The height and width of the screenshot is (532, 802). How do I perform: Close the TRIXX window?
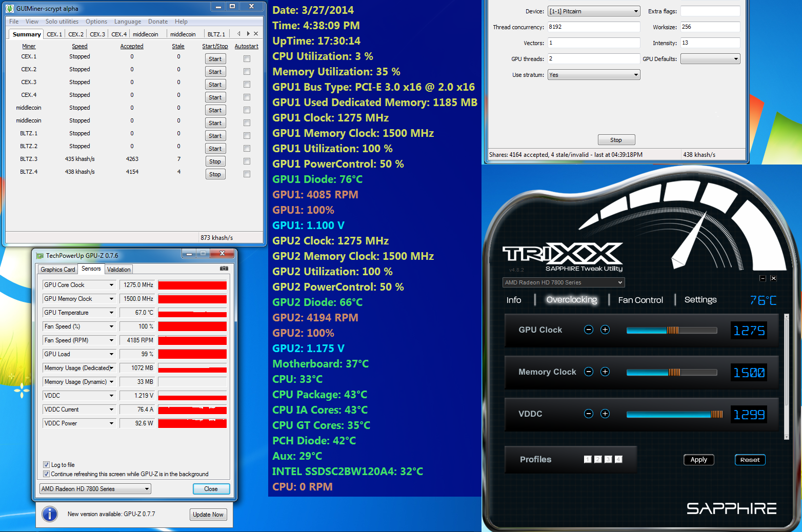[x=773, y=278]
